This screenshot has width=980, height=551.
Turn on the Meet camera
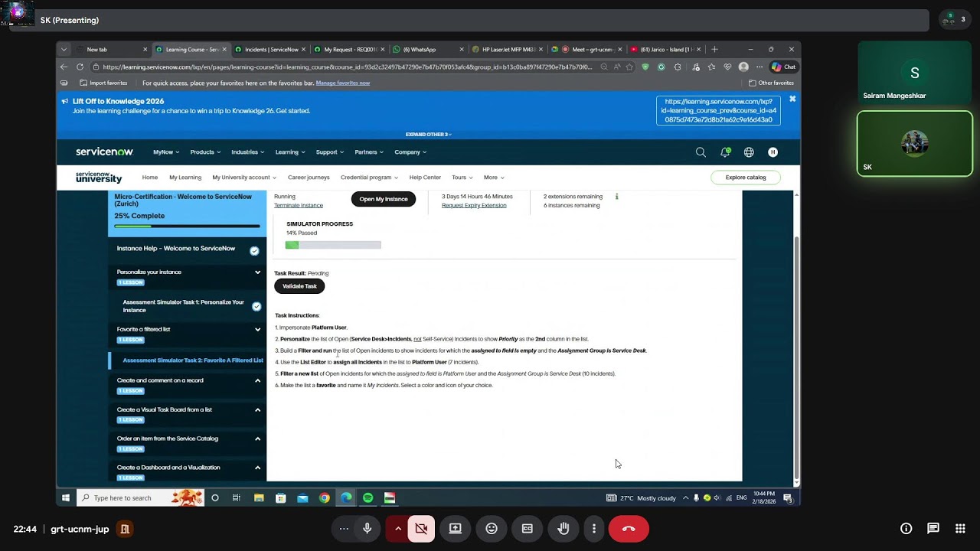421,529
